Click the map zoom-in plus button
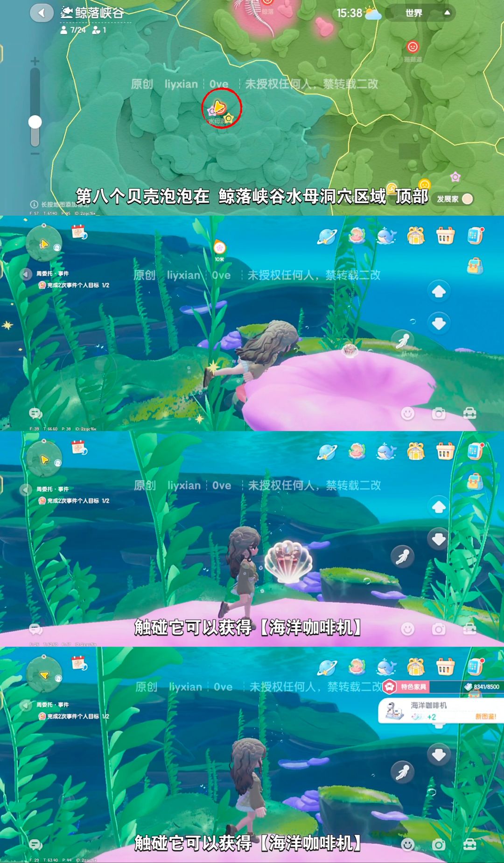Screen dimensions: 504x863 35,61
